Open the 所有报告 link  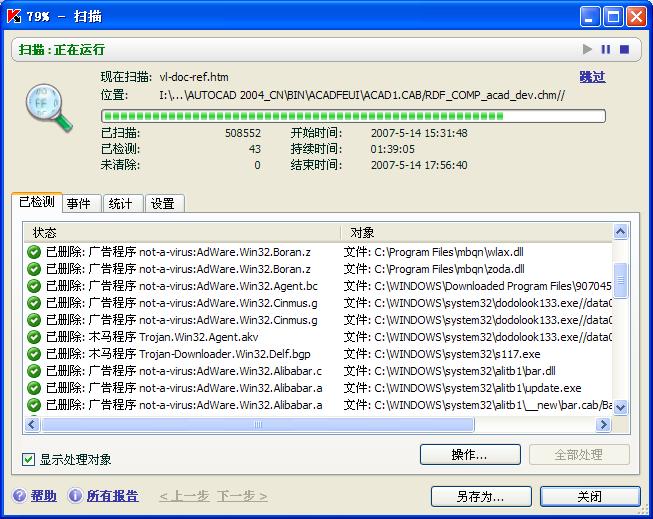[112, 496]
